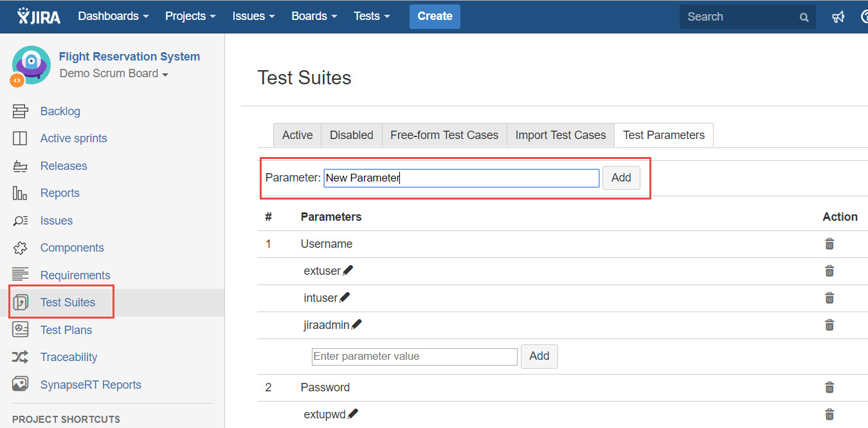Delete the Username parameter via trash icon
The image size is (868, 428).
tap(829, 244)
